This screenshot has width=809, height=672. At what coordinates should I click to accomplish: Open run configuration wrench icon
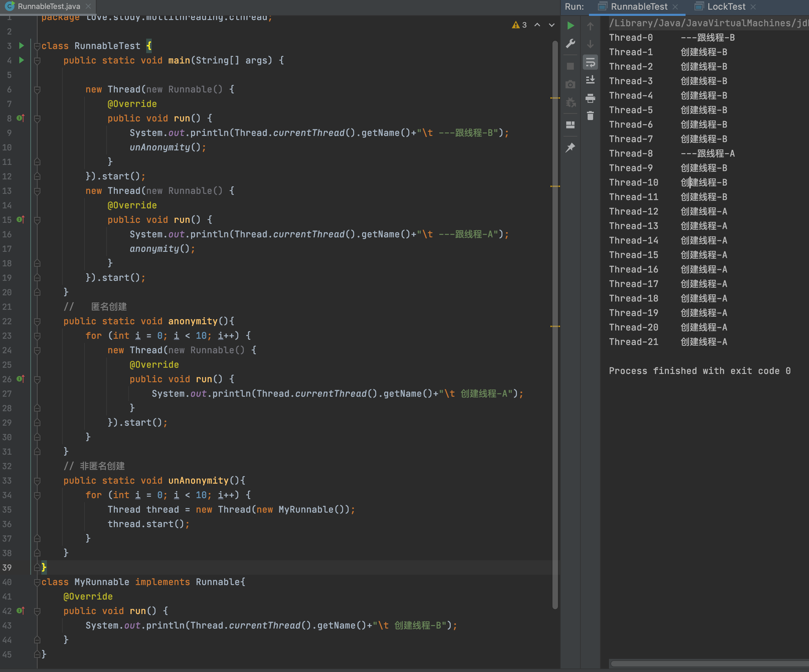point(570,43)
